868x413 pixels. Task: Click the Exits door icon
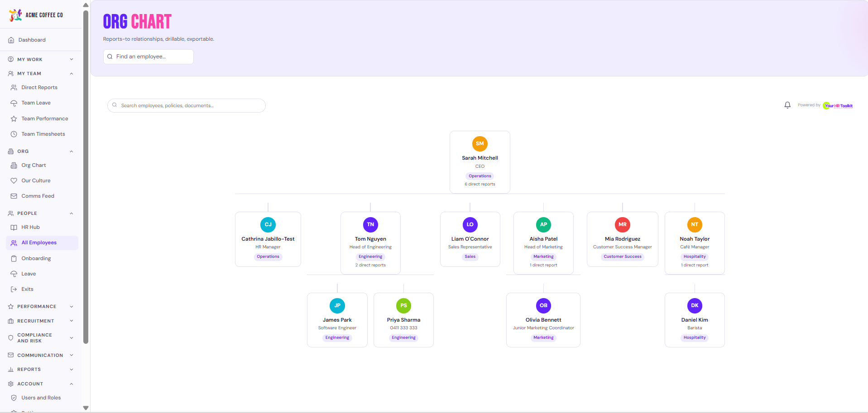(14, 290)
